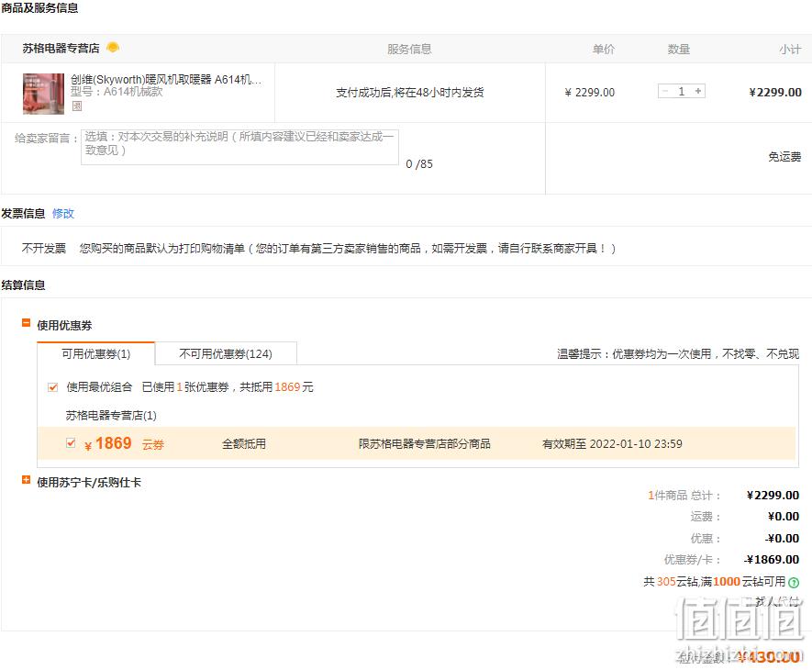Decrease quantity with the minus button
Image resolution: width=812 pixels, height=670 pixels.
coord(665,91)
